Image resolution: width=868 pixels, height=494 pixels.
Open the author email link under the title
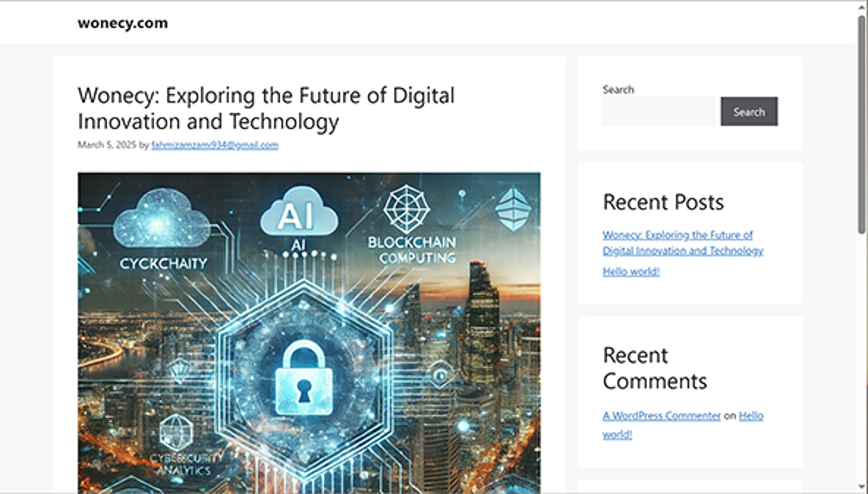[215, 145]
